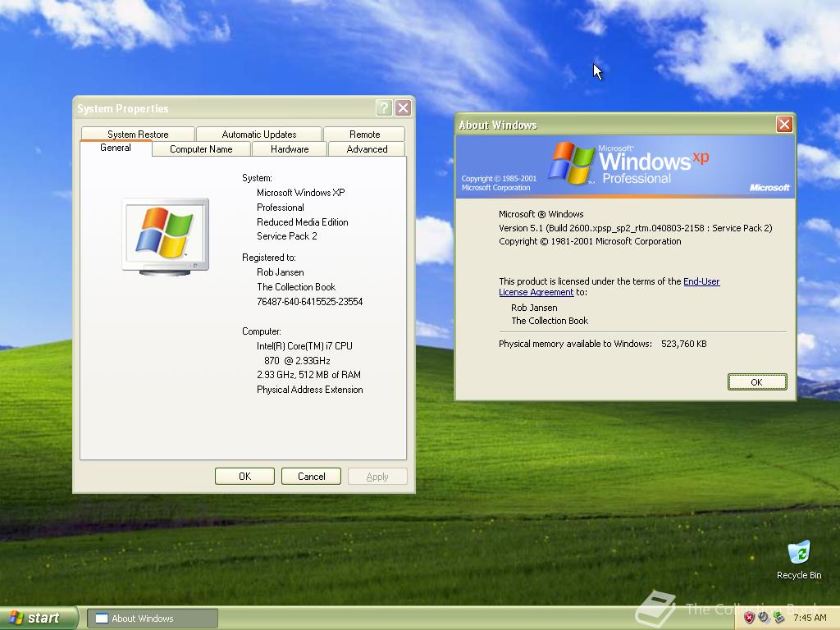Click the help question mark in System Properties

[384, 108]
